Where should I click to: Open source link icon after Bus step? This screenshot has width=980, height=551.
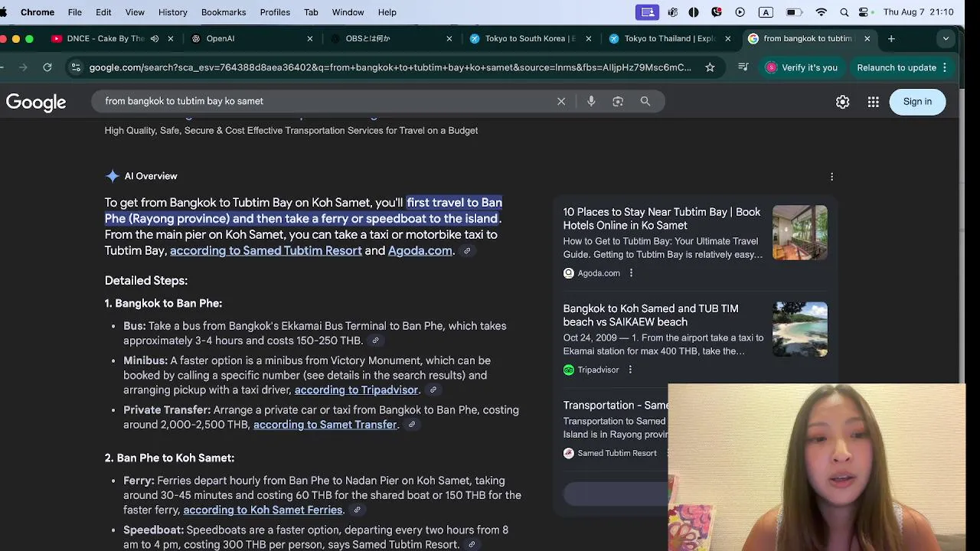pyautogui.click(x=375, y=341)
